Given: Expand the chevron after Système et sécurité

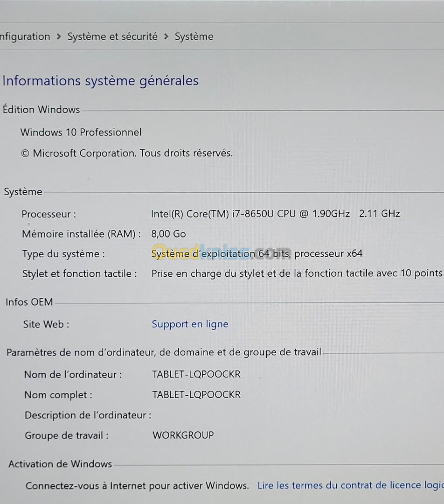Looking at the screenshot, I should [x=166, y=37].
